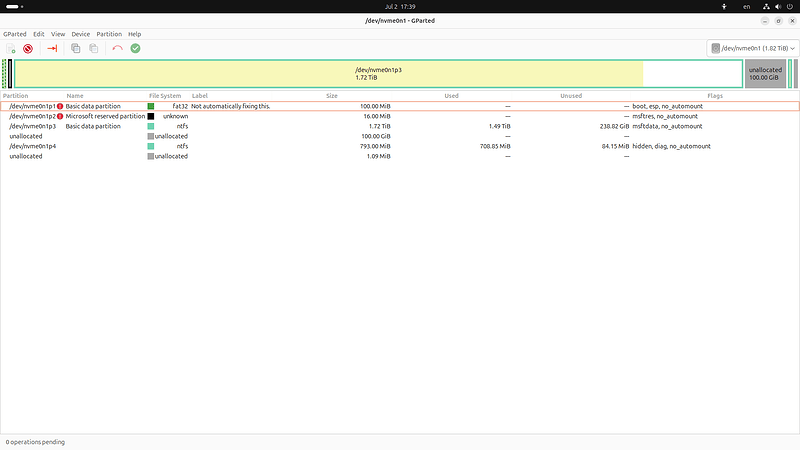Click the Flags column header

715,96
